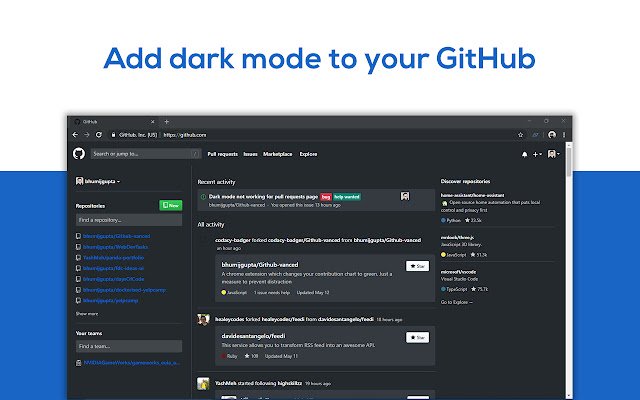This screenshot has width=640, height=400.
Task: Click the browser forward arrow
Action: coord(87,135)
